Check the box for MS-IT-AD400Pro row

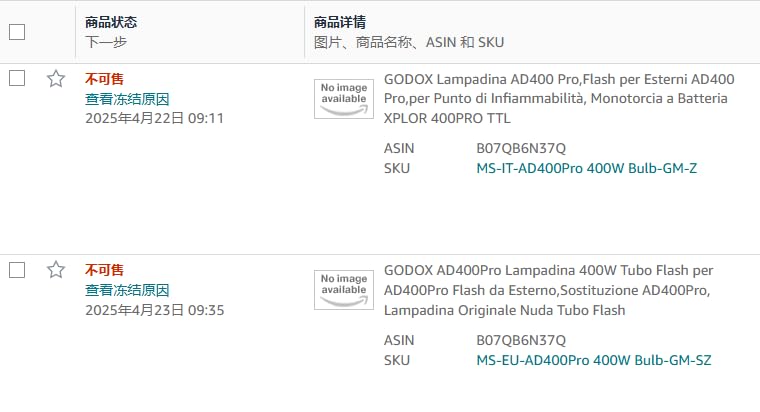coord(17,78)
